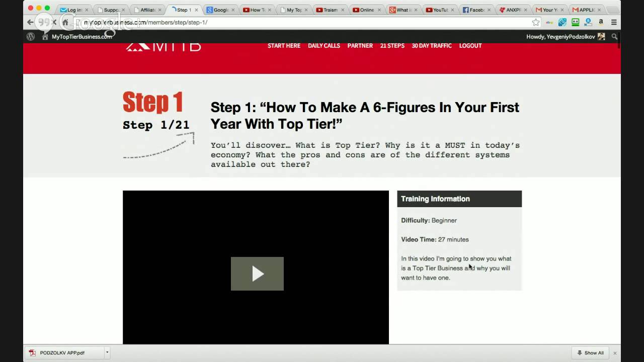Click the Training Information panel header
This screenshot has height=362, width=644.
pyautogui.click(x=459, y=199)
